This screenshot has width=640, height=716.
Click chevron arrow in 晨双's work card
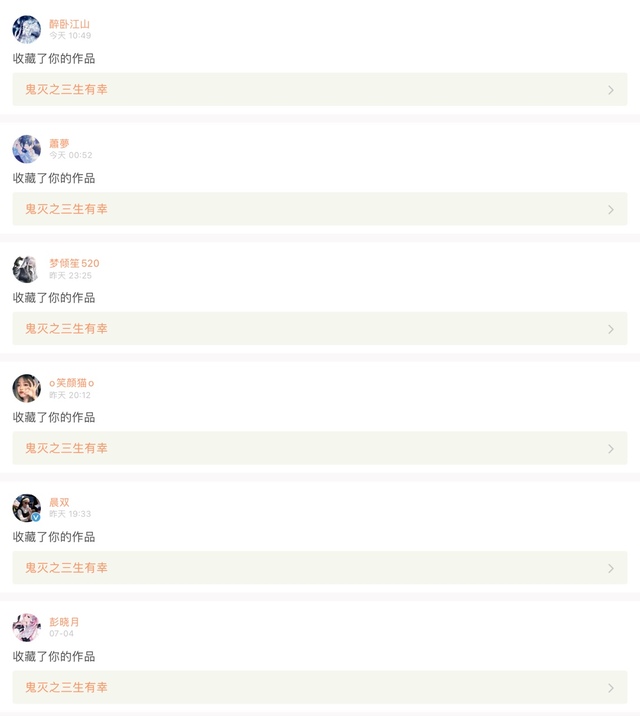point(611,568)
